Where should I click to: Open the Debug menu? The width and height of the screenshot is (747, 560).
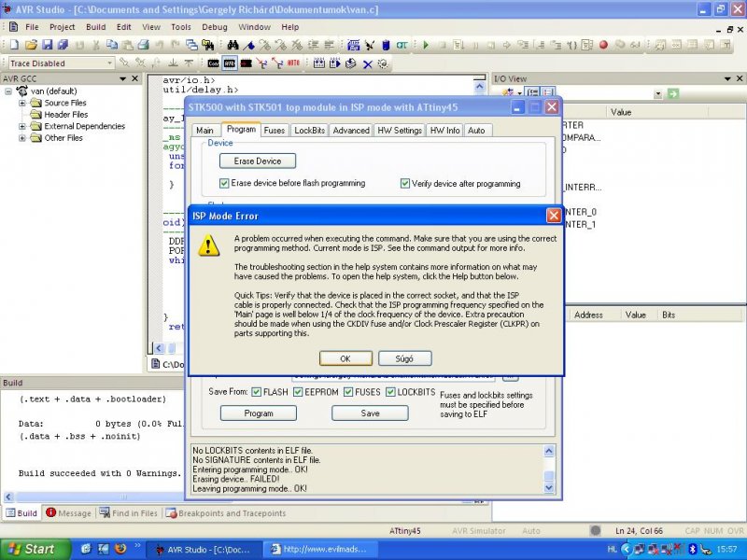[215, 27]
